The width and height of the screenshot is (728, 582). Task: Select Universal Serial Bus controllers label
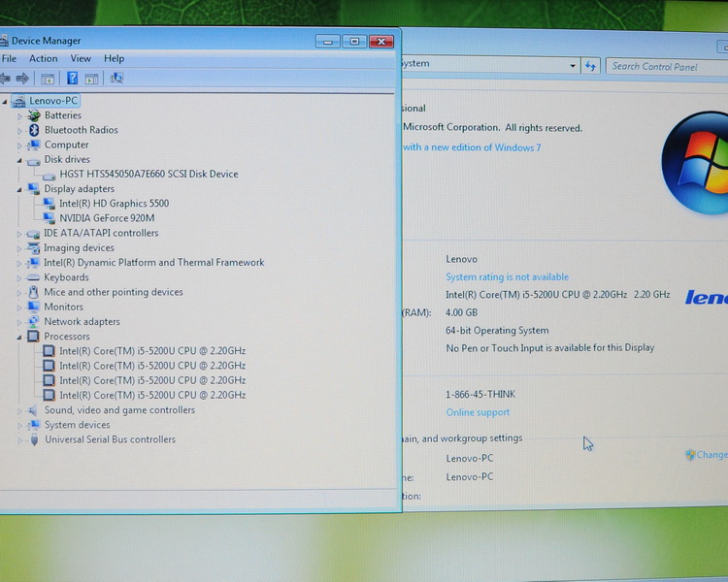(x=110, y=439)
